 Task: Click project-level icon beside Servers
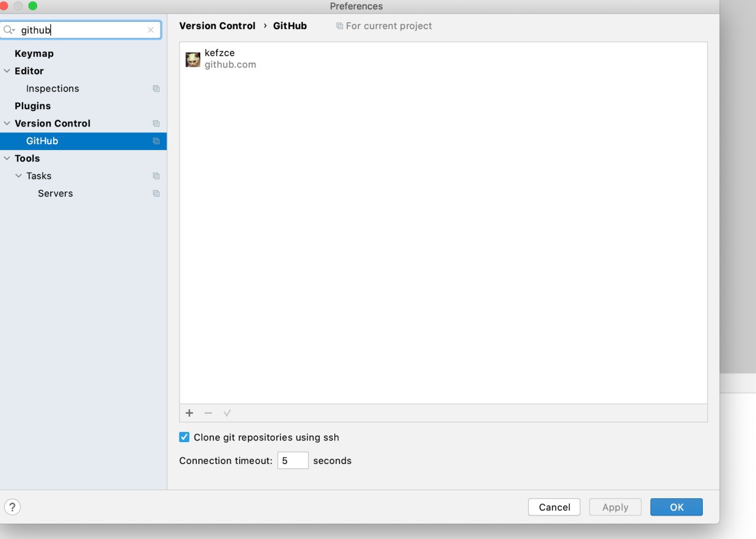tap(156, 194)
